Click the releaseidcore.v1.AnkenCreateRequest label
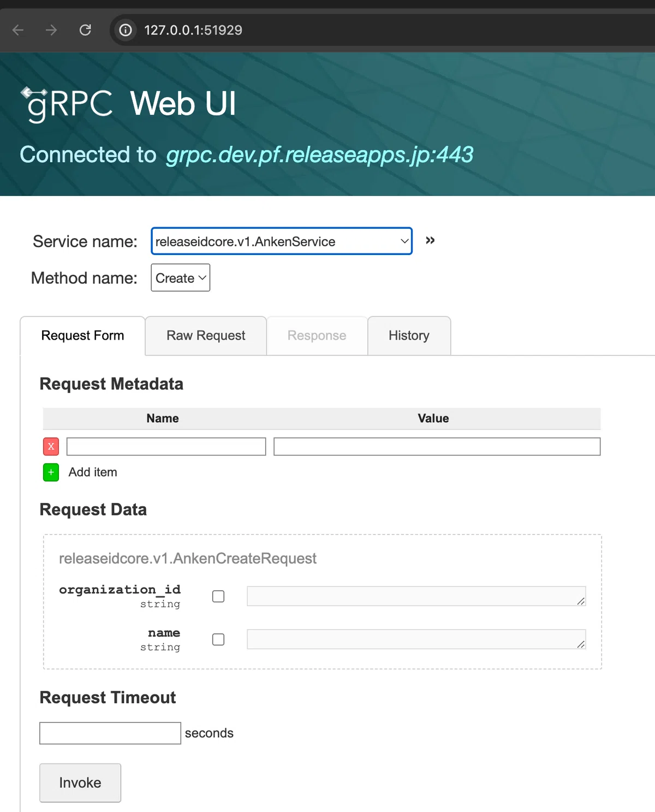 pos(188,559)
